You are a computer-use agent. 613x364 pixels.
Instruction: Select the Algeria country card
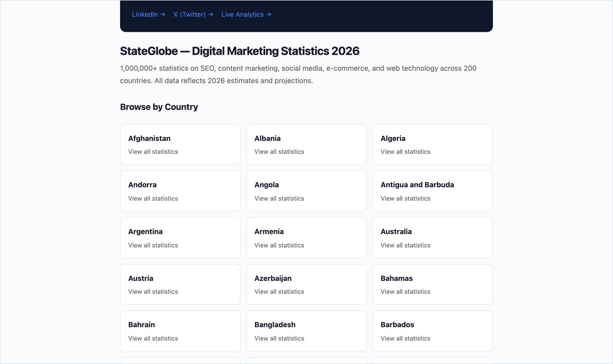[433, 144]
